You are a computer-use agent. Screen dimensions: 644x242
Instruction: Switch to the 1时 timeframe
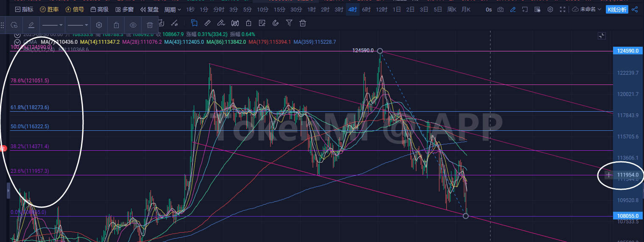pyautogui.click(x=312, y=9)
